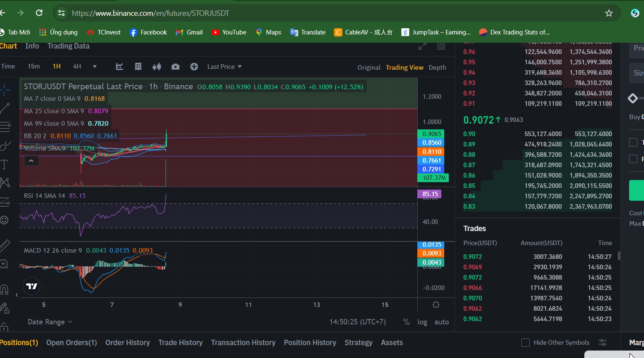Select the 15m interval
This screenshot has width=644, height=358.
(x=34, y=66)
